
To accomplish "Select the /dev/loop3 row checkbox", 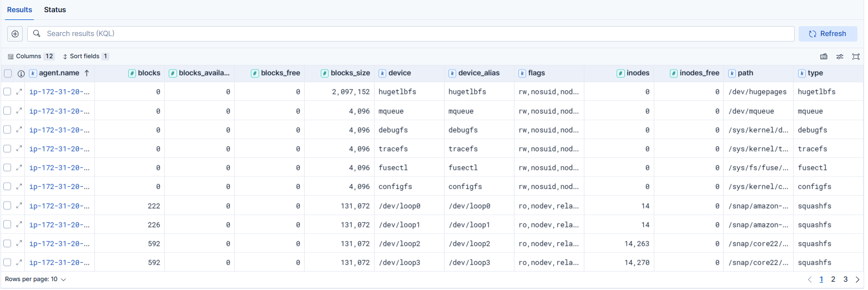I will coord(8,262).
